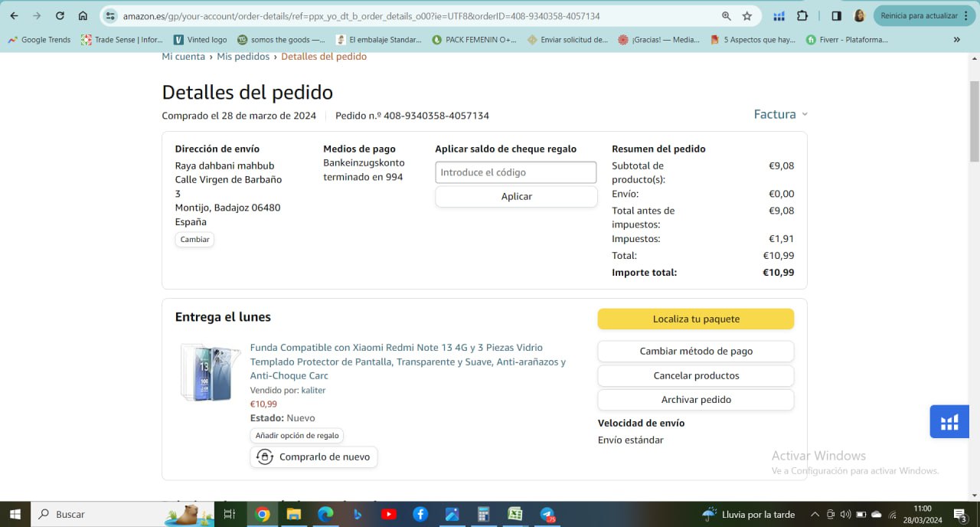Click the Comprarlo de nuevo button
This screenshot has height=527, width=980.
click(x=314, y=457)
